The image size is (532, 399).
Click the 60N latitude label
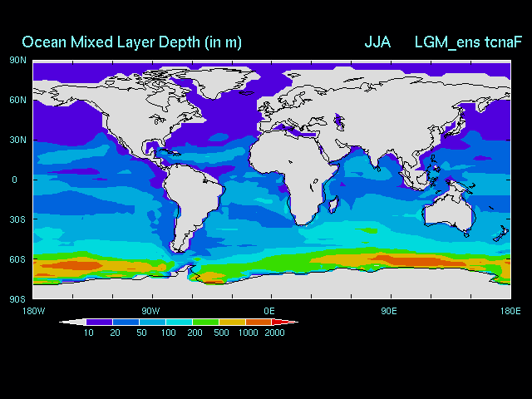click(x=17, y=100)
